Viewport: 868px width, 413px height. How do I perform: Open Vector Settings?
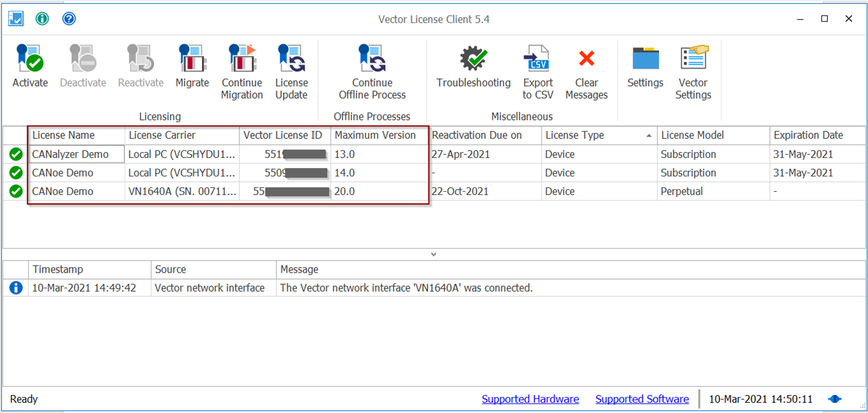click(x=693, y=59)
